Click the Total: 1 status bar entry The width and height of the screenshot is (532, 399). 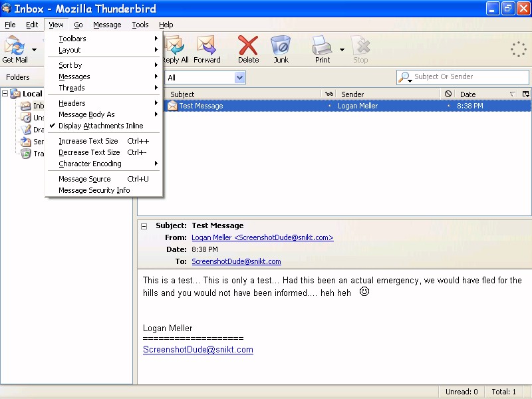504,392
